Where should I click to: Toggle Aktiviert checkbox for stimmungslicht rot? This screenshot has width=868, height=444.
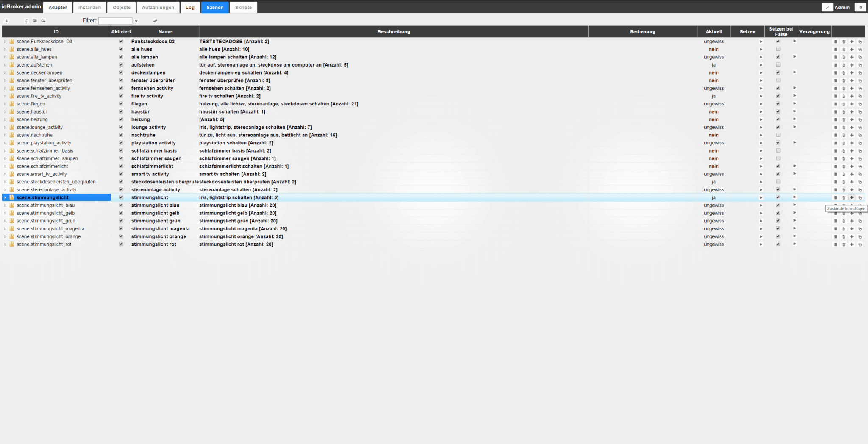(x=121, y=244)
